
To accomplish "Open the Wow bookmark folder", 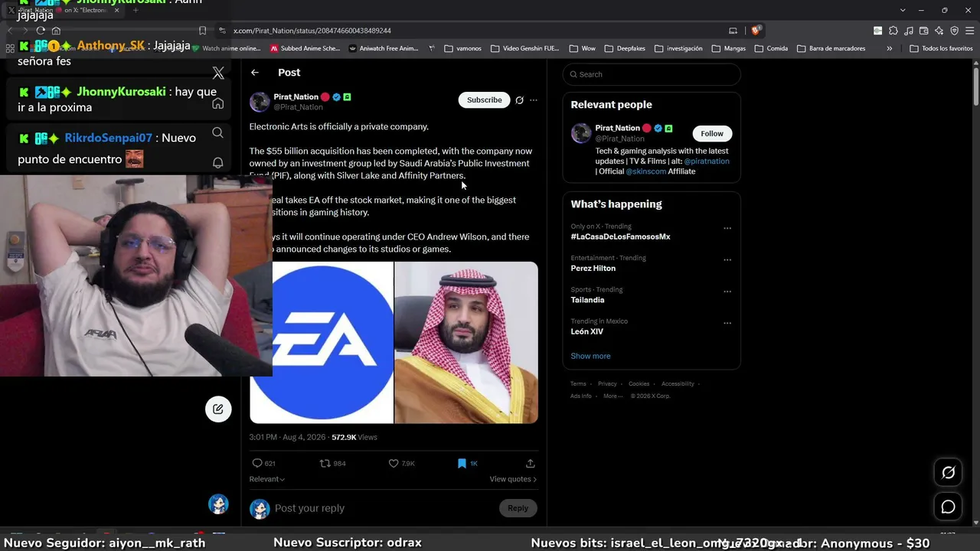I will (583, 48).
